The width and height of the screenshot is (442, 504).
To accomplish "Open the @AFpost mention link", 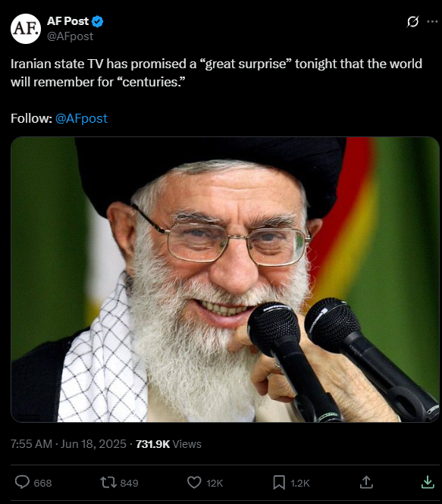I will [81, 118].
